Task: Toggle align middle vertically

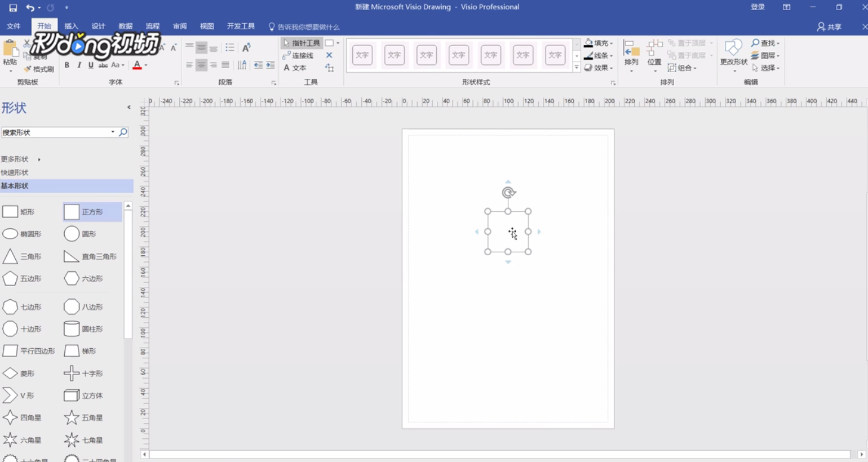Action: click(x=201, y=47)
